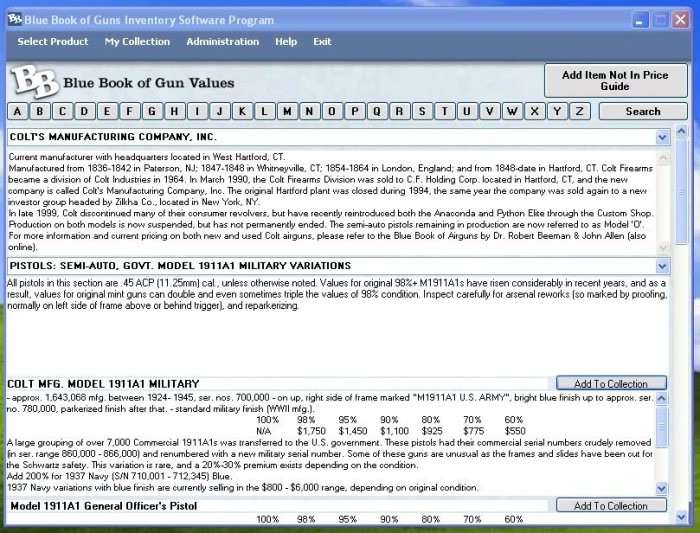Select letter E in the alphabet bar
This screenshot has height=533, width=700.
coord(107,111)
